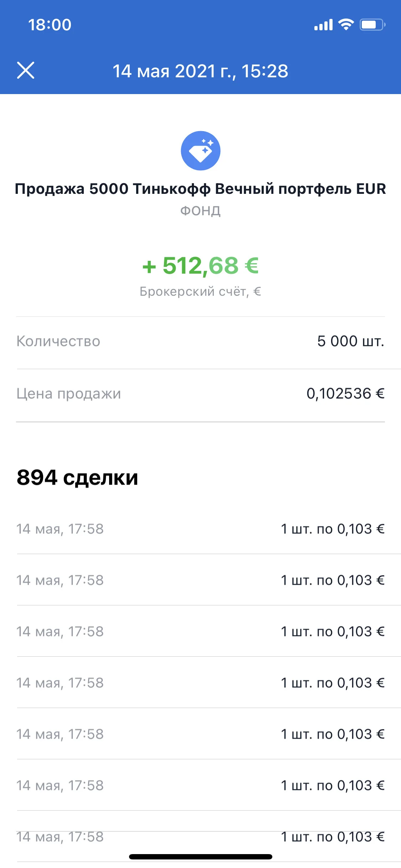Tap the first deal's 14 мая, 17:58 timestamp
This screenshot has height=868, width=401.
pos(60,529)
